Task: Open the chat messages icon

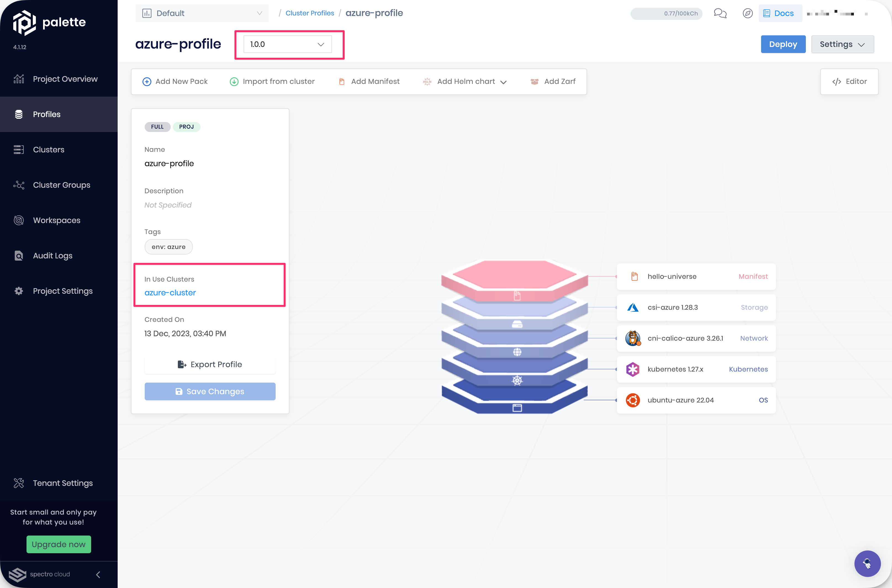Action: click(720, 14)
